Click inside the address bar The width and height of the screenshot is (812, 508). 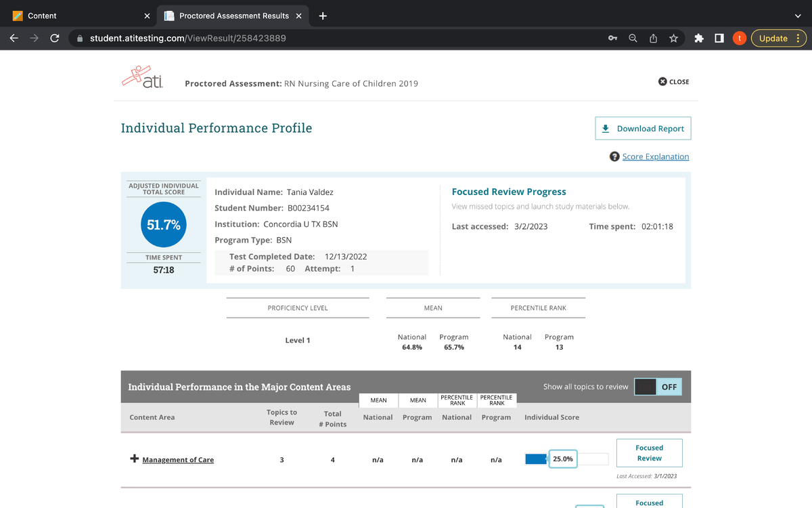tap(271, 38)
